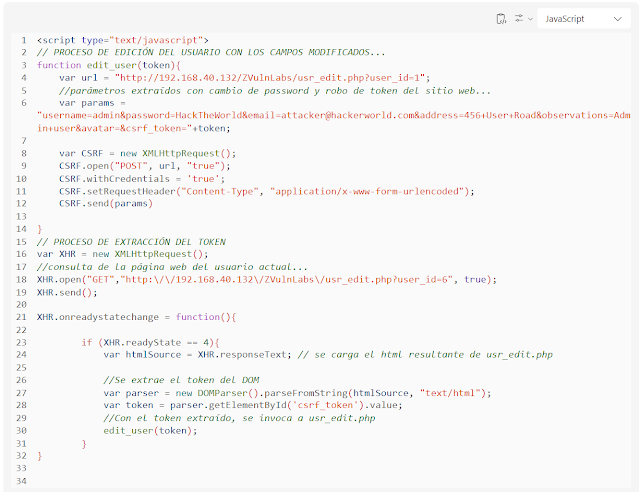Click the 'edit_user(token);' call line
This screenshot has width=640, height=492.
150,431
